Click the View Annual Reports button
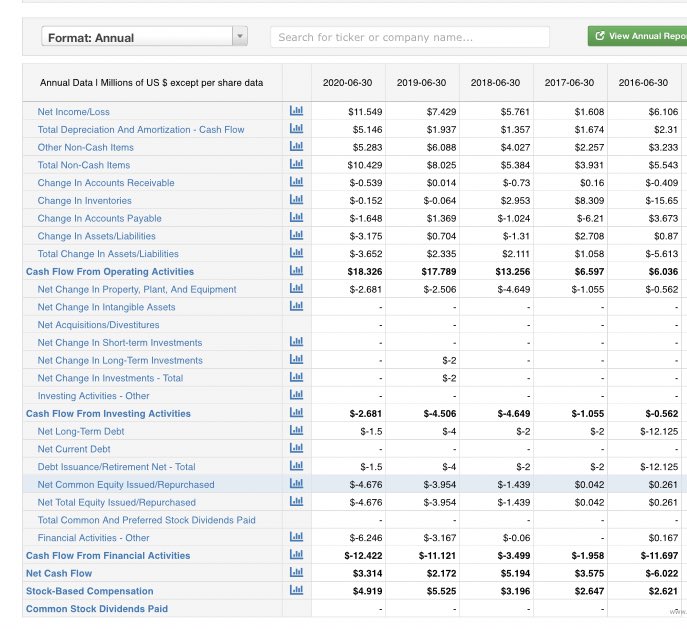 (x=637, y=36)
